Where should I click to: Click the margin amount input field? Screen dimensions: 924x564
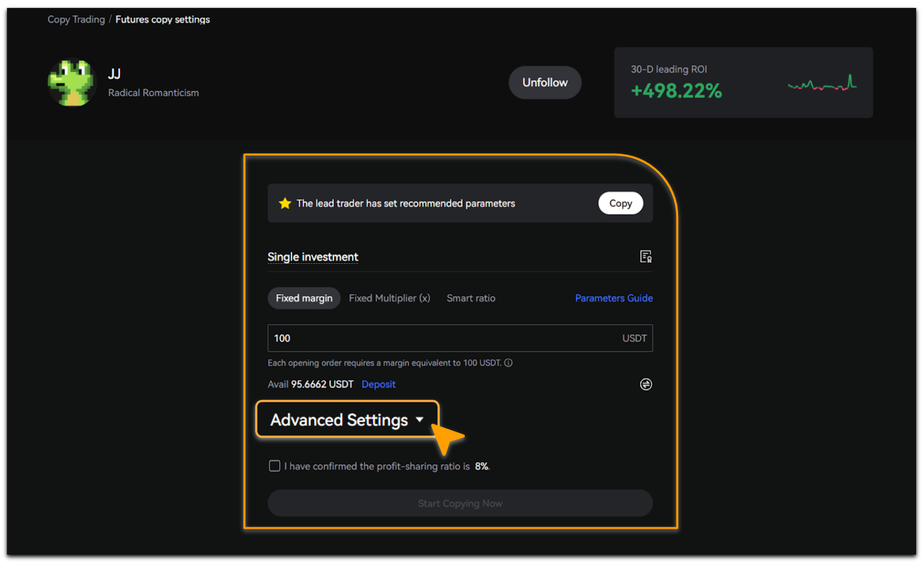click(x=441, y=338)
